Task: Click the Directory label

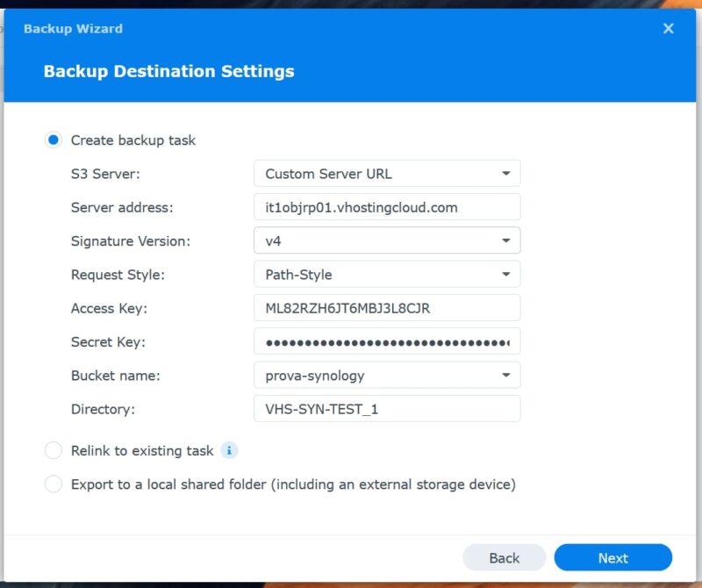Action: click(x=103, y=409)
